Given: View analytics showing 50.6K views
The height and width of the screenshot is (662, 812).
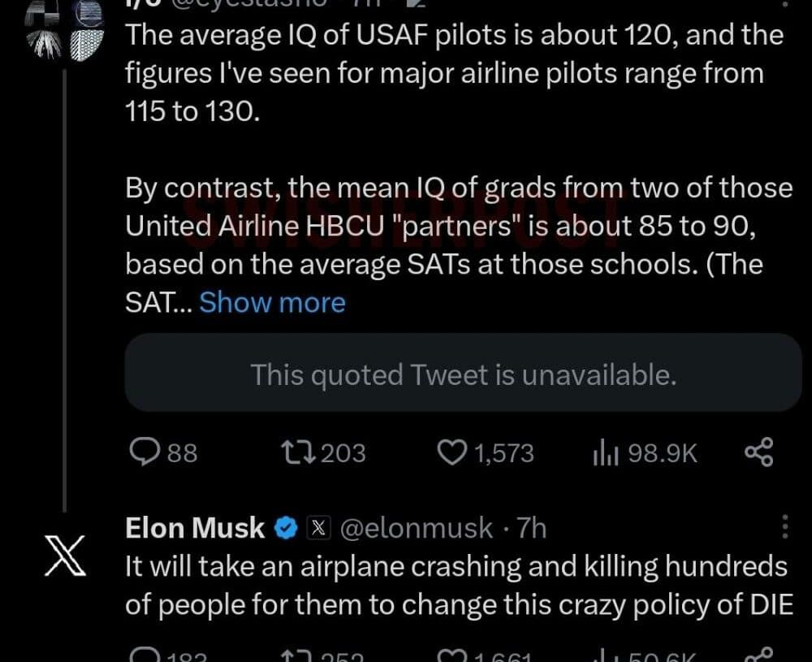Looking at the screenshot, I should pos(605,656).
